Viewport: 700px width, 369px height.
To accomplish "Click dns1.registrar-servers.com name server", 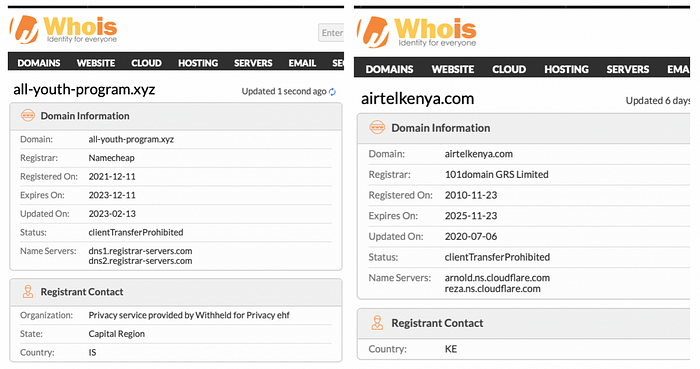I will (x=140, y=251).
